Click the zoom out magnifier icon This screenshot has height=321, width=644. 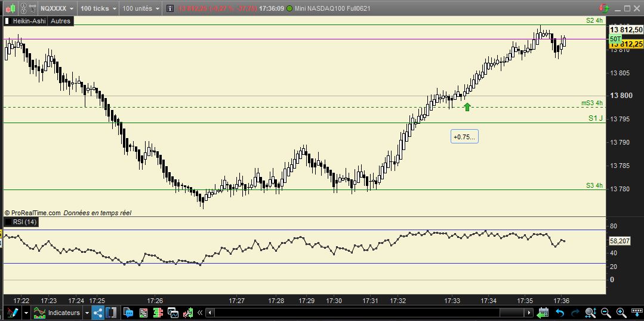[x=606, y=313]
